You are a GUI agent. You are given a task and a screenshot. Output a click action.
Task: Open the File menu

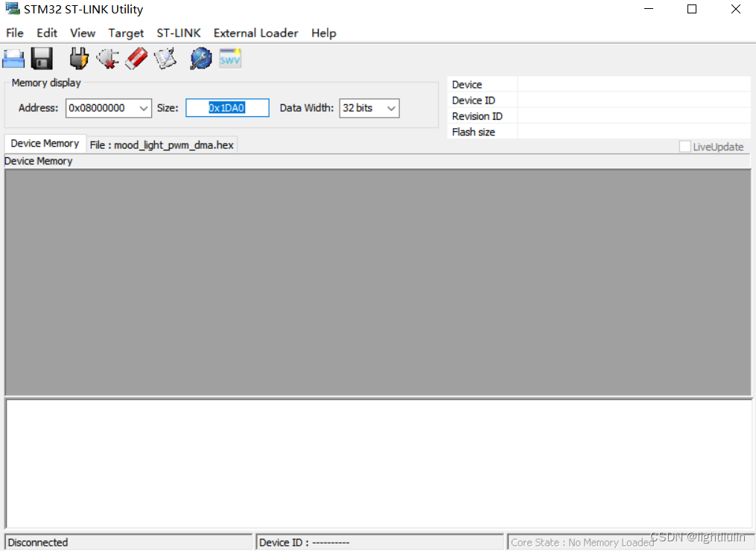[x=14, y=33]
